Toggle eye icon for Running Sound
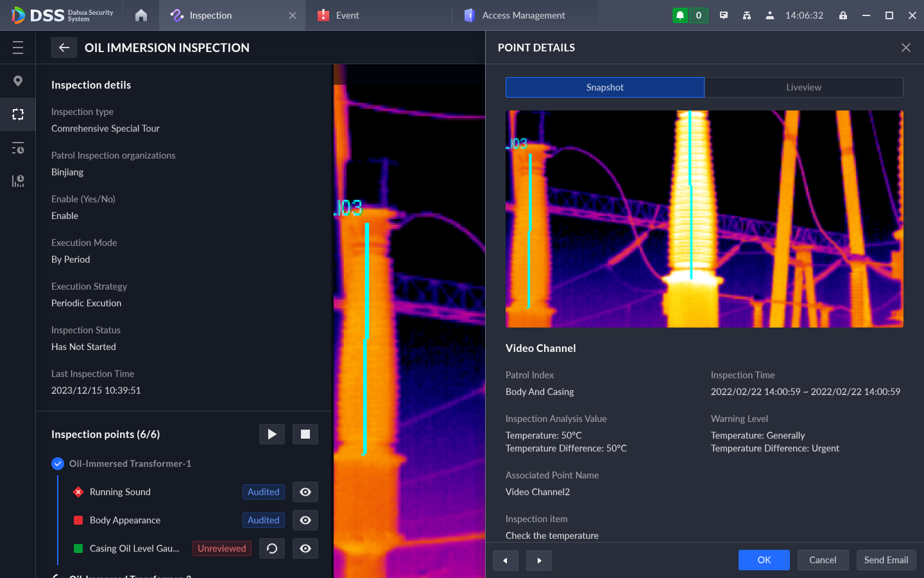The width and height of the screenshot is (924, 578). pos(305,492)
